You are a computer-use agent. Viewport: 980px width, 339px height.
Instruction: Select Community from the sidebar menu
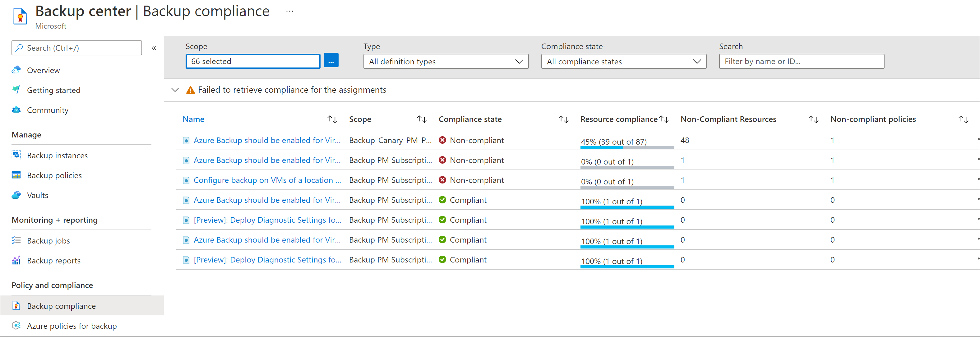(46, 110)
